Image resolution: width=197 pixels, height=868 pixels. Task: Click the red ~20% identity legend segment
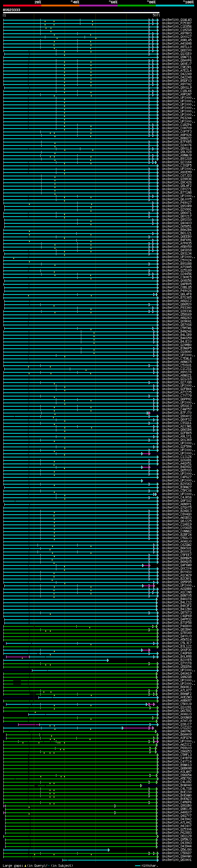(x=22, y=6)
